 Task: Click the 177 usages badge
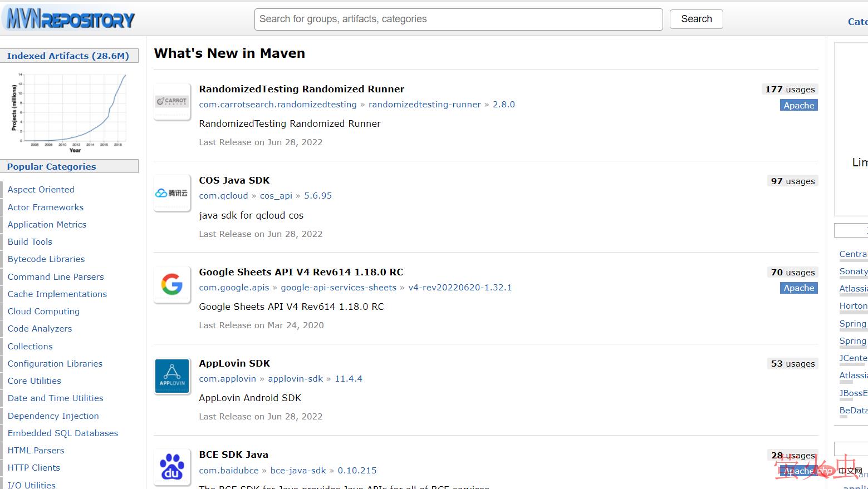point(789,90)
